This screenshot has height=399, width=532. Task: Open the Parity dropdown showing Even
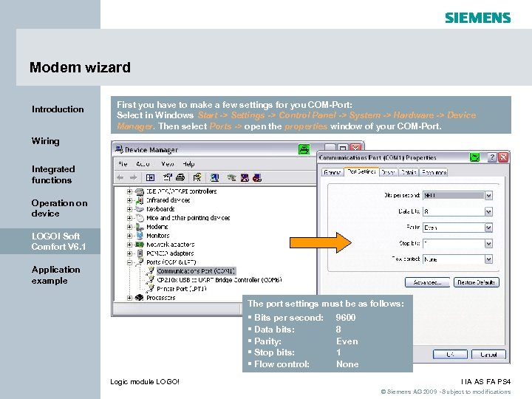click(488, 228)
